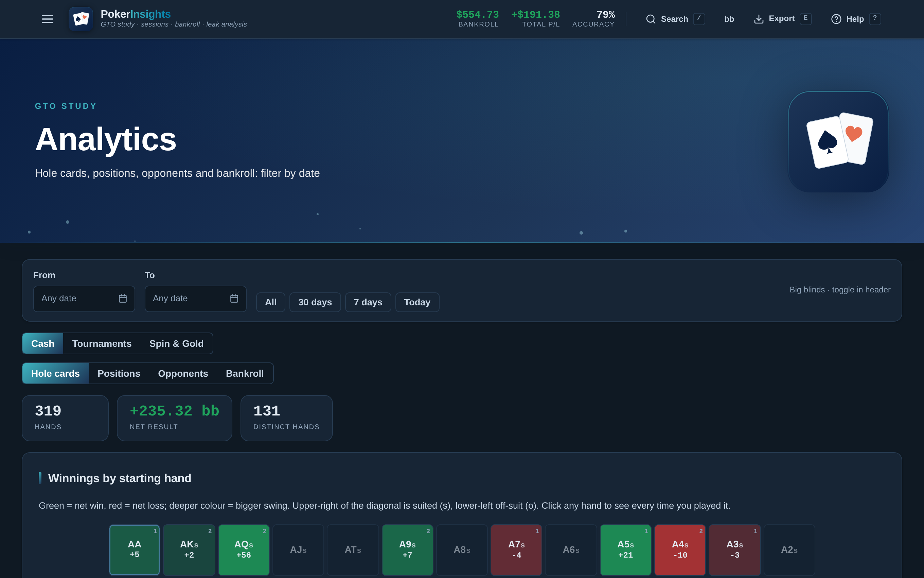Click the Export button label

point(782,19)
